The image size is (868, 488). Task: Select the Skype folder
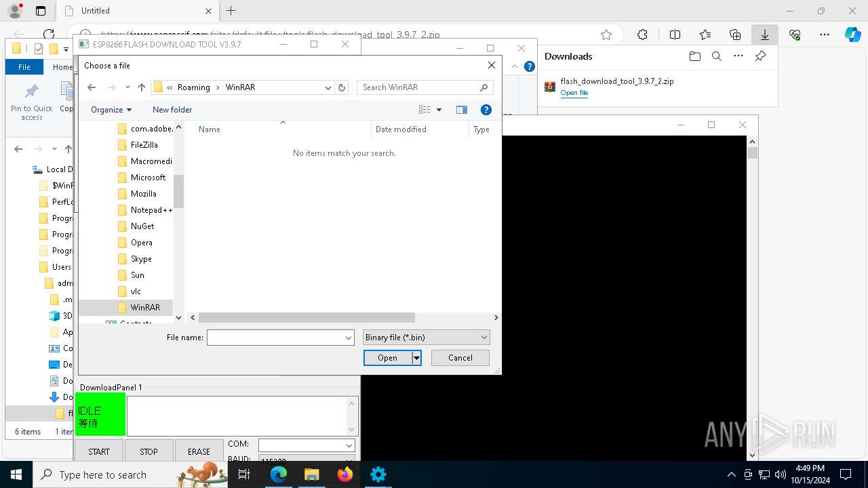pyautogui.click(x=135, y=259)
